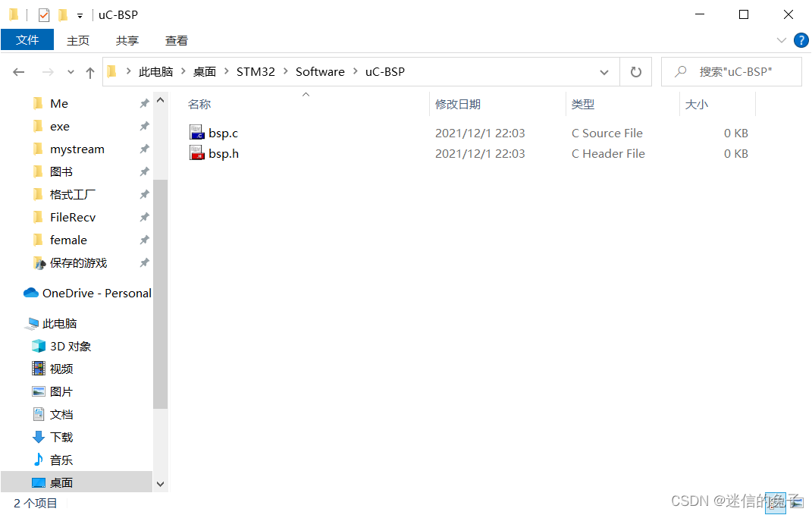Screen dimensions: 812x515
Task: Select the bsp.h file name
Action: pos(224,154)
